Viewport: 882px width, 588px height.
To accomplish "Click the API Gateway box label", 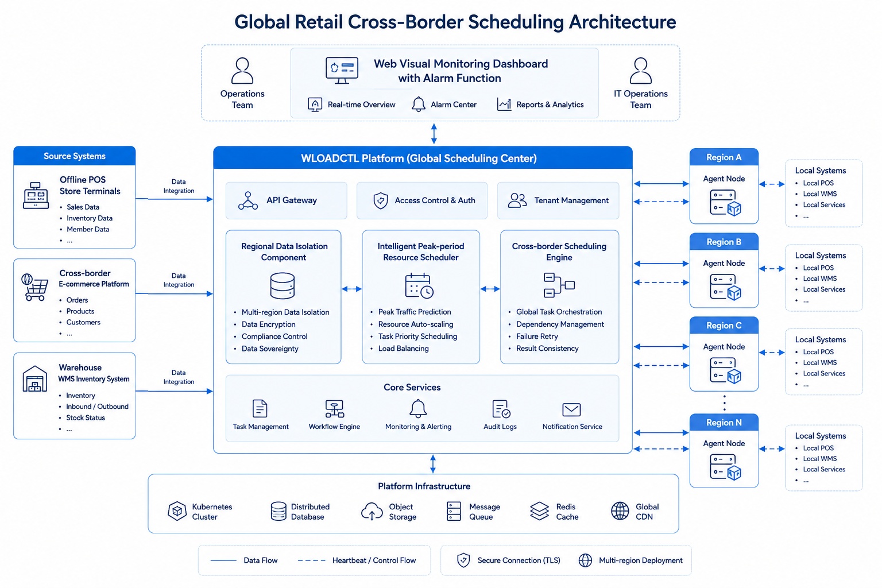I will pos(292,200).
